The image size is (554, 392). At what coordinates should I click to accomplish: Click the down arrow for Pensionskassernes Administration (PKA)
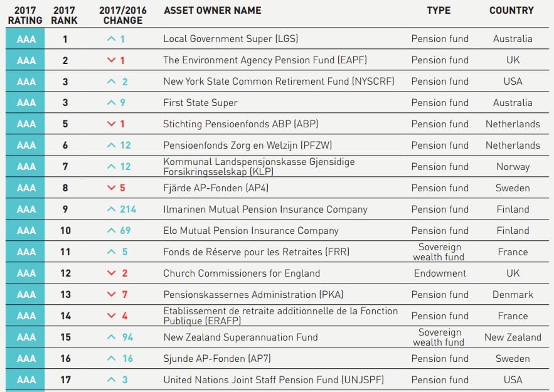click(x=112, y=295)
